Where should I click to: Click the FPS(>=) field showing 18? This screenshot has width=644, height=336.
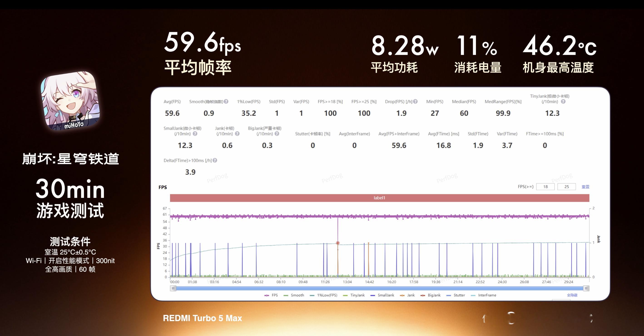click(x=545, y=187)
